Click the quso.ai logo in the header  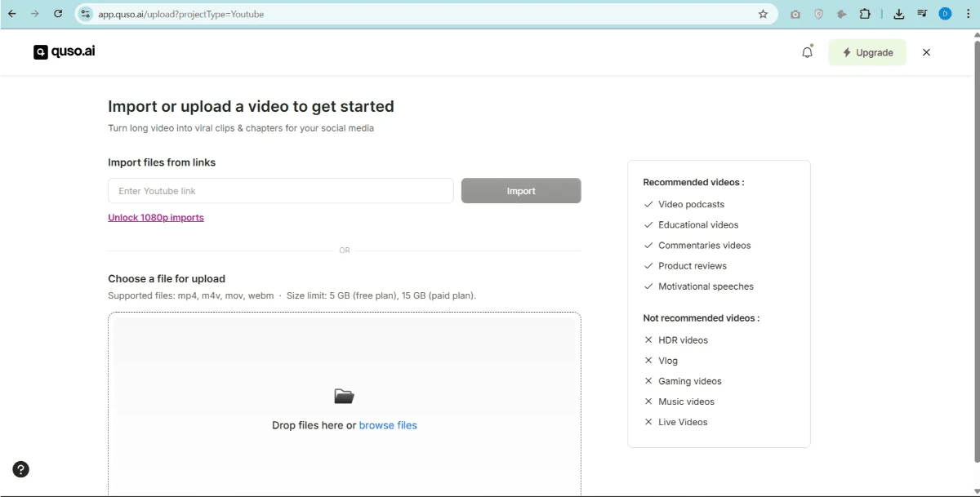click(64, 51)
